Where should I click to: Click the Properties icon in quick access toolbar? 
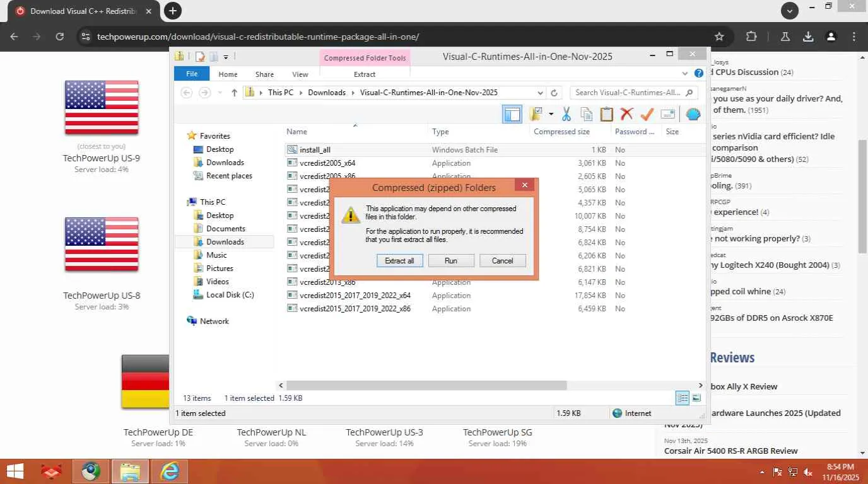point(200,57)
